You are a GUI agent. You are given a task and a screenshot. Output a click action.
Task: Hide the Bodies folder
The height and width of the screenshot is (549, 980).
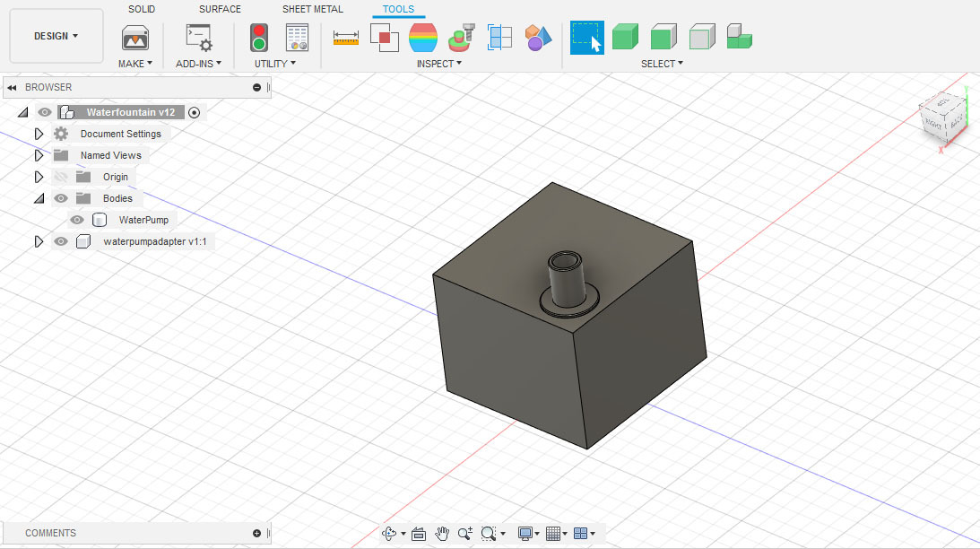(61, 199)
